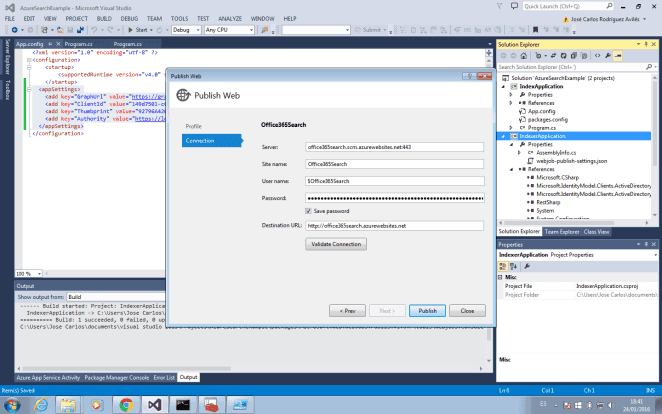Select webjob-publish-settings.json in Solution Explorer
The image size is (662, 414).
point(571,161)
